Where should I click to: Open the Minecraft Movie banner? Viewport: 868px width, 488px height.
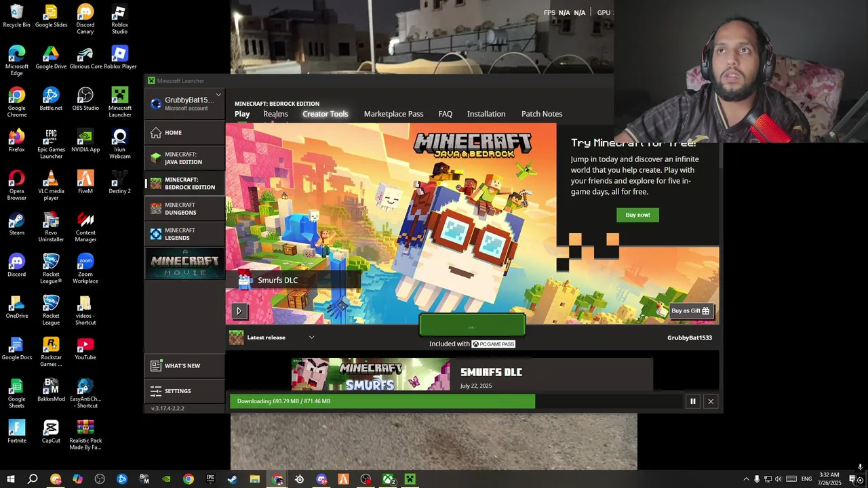pos(184,264)
